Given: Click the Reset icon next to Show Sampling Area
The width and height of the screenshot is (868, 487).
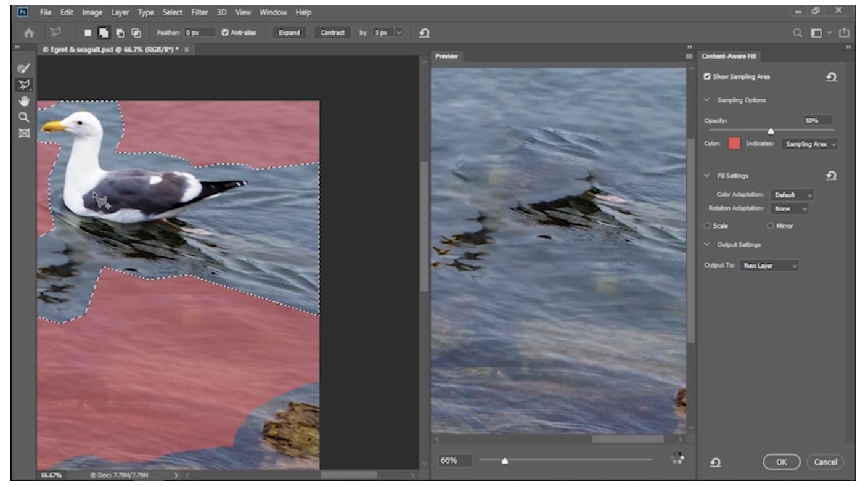Looking at the screenshot, I should pyautogui.click(x=831, y=76).
